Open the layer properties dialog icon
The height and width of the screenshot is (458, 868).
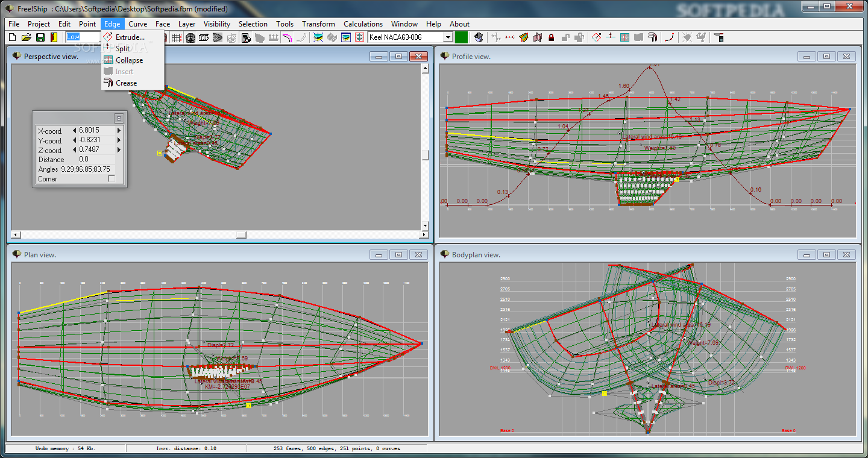click(345, 37)
